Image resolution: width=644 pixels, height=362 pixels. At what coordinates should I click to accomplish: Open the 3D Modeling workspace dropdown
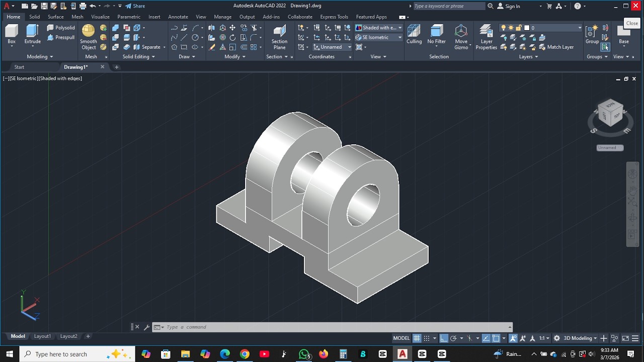click(580, 338)
